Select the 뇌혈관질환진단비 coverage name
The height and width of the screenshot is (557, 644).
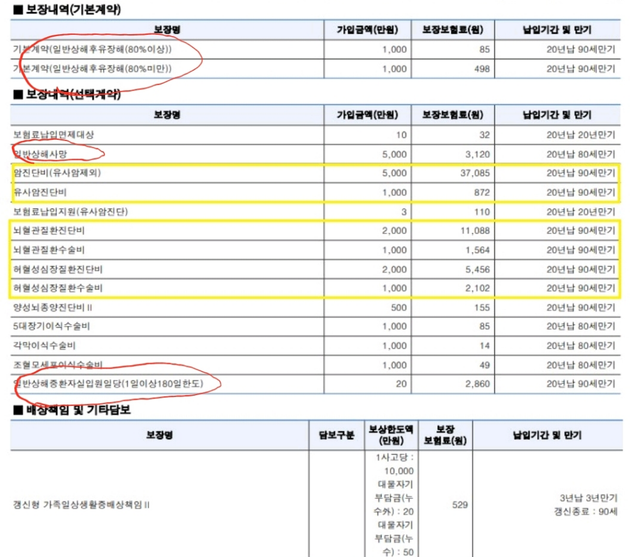[x=52, y=231]
